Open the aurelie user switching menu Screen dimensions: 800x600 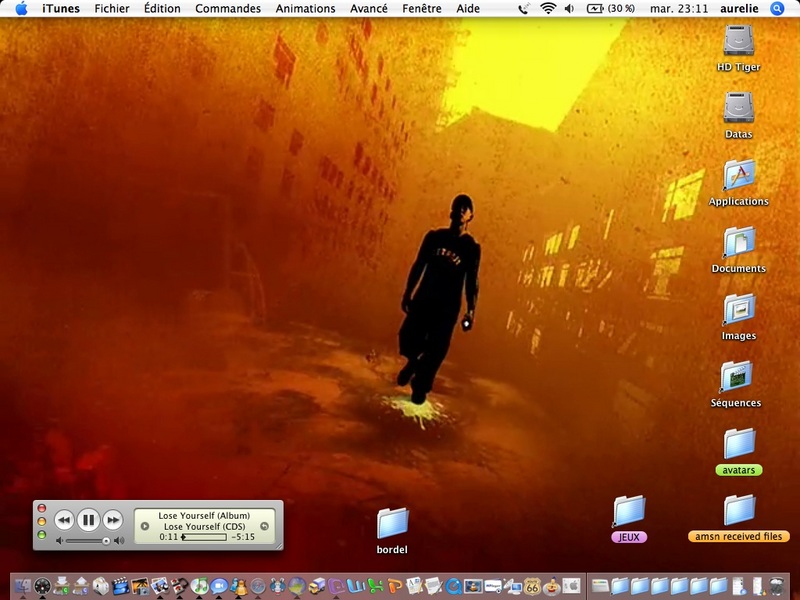pyautogui.click(x=739, y=9)
